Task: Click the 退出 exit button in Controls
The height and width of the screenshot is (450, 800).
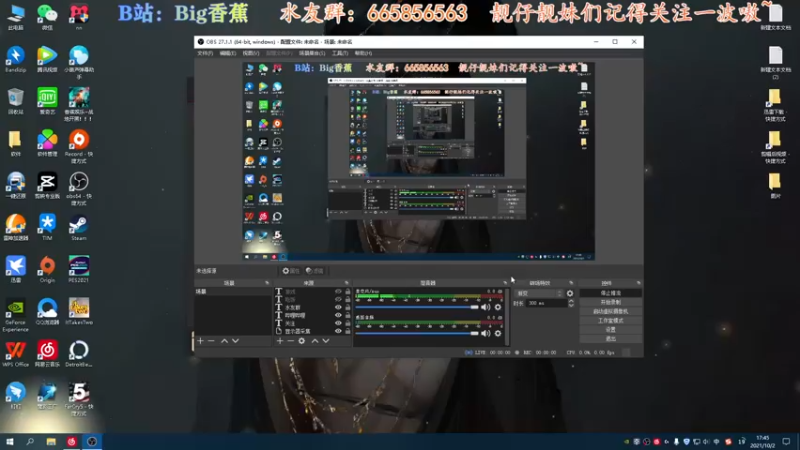Action: pos(610,339)
